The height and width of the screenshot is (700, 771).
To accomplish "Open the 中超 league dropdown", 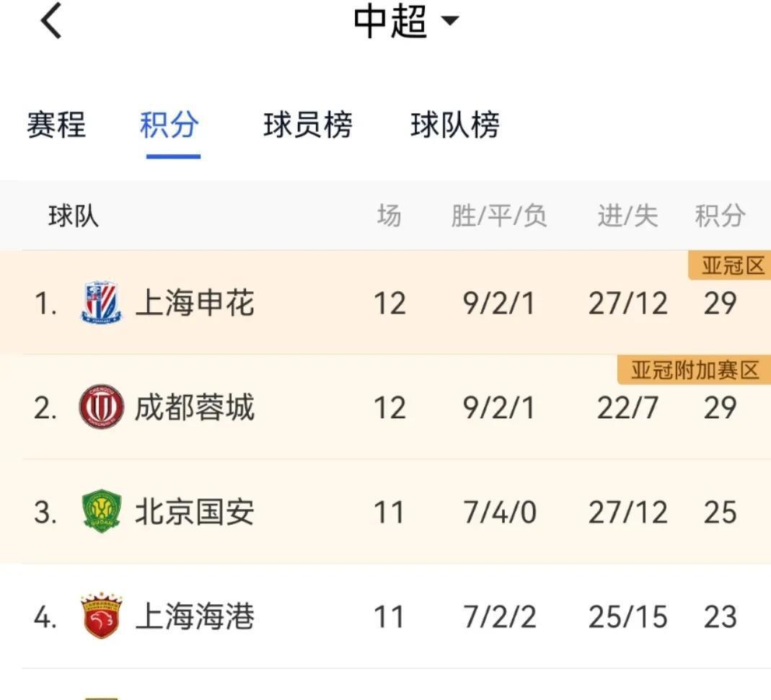I will pyautogui.click(x=405, y=21).
